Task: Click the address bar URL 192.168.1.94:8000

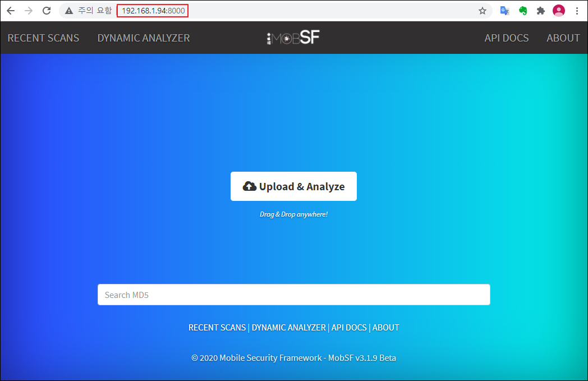Action: (153, 11)
